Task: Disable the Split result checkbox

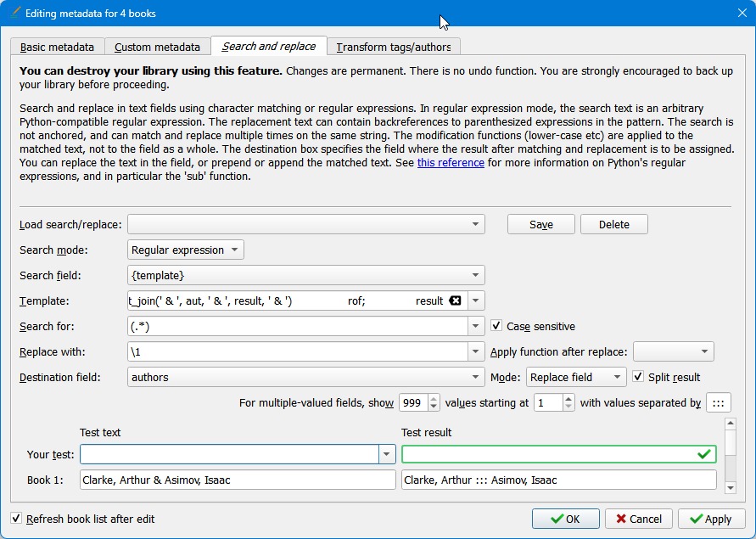Action: [639, 377]
